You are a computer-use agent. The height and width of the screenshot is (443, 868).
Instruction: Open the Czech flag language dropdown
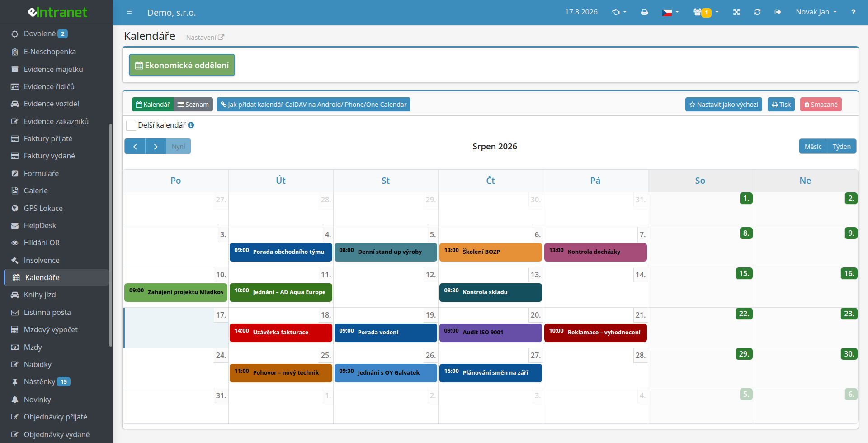click(670, 12)
